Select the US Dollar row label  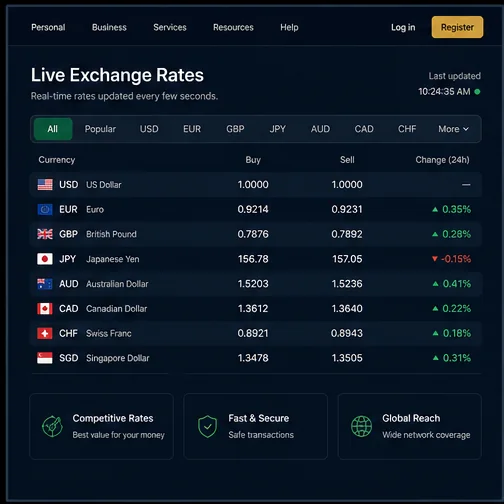[104, 185]
